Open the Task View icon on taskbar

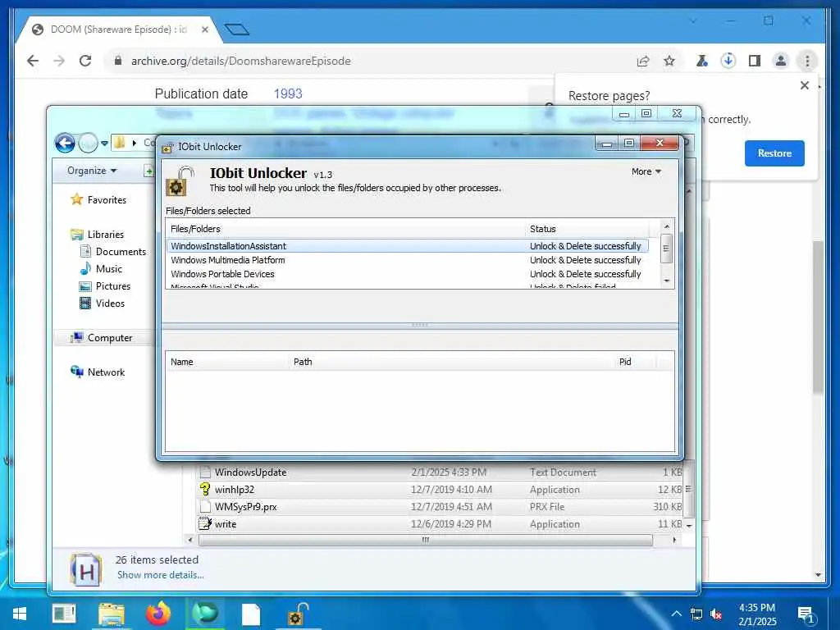pyautogui.click(x=64, y=614)
